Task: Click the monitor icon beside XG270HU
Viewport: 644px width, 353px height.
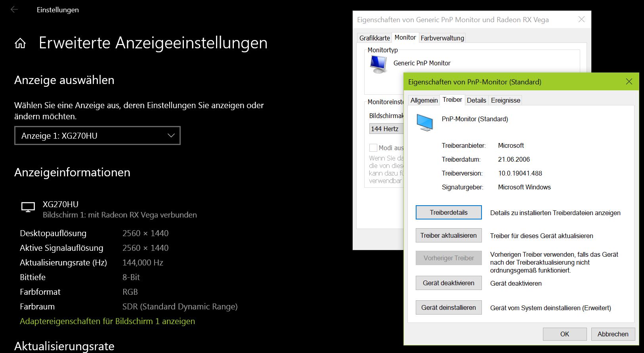Action: [x=28, y=207]
